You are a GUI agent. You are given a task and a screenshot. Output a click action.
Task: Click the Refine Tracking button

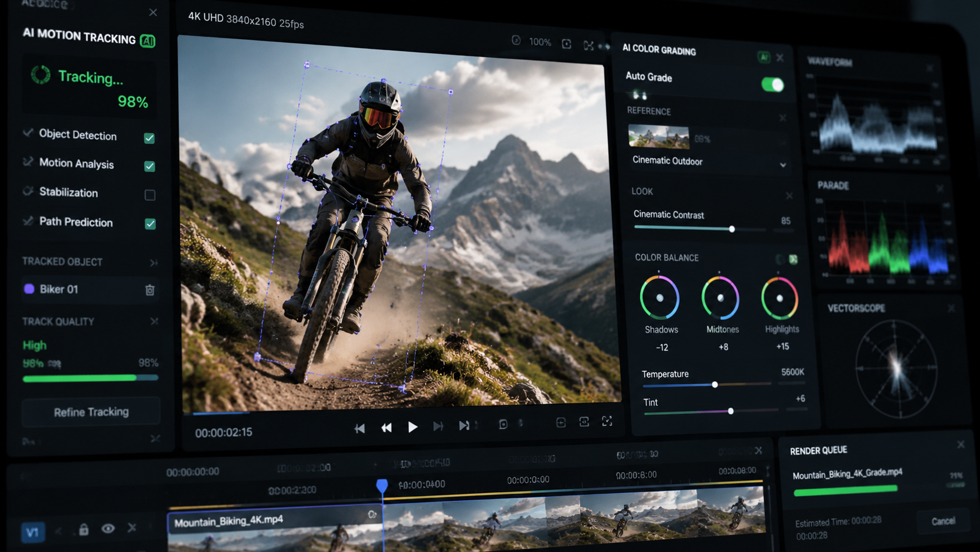click(91, 412)
